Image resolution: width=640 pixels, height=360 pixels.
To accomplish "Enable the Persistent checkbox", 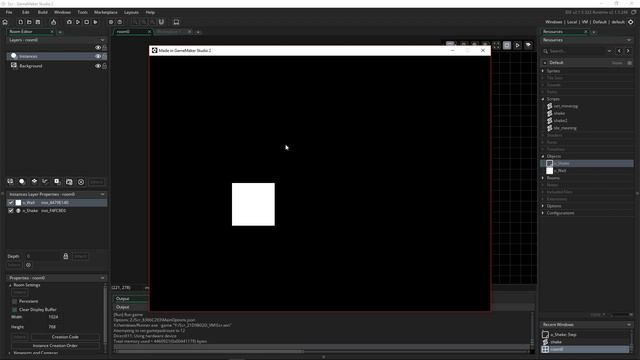I will (15, 301).
